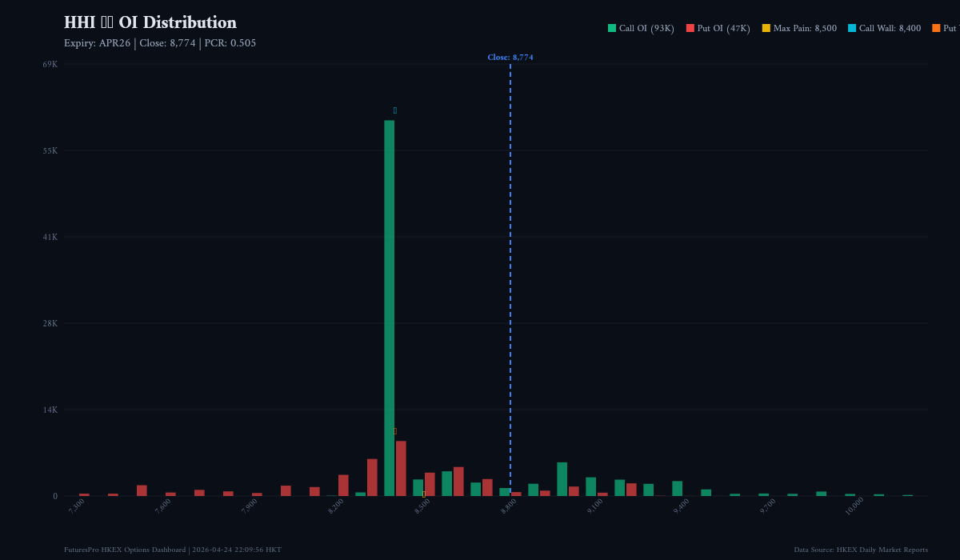The width and height of the screenshot is (960, 560).
Task: Toggle the "Call Wall: 8,400" legend entry
Action: point(890,28)
